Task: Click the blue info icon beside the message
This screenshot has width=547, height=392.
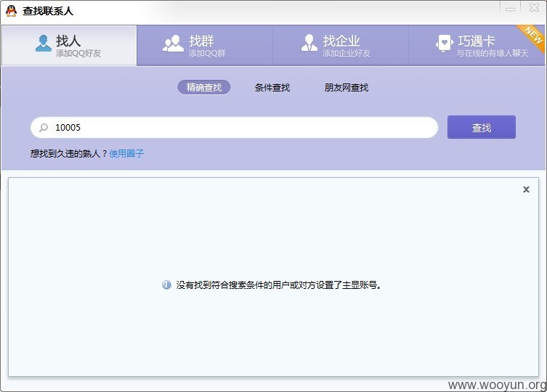Action: tap(166, 285)
